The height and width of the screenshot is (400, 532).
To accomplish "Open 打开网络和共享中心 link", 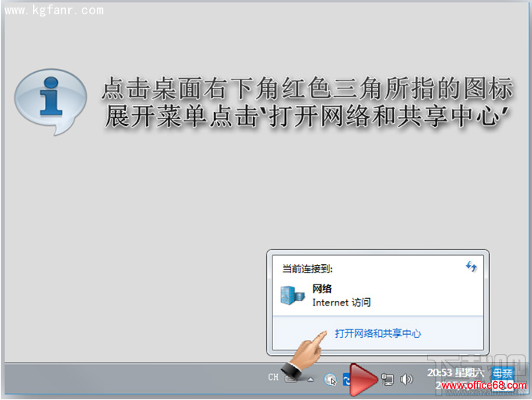I will coord(377,333).
